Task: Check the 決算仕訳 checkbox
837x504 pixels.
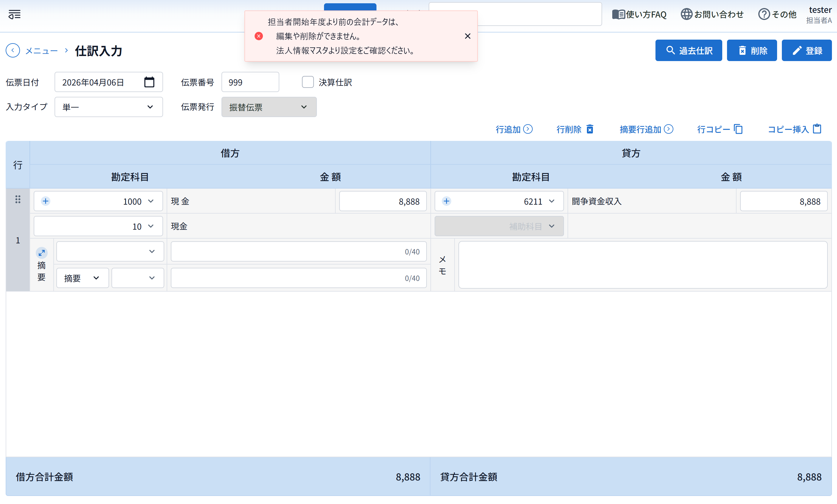Action: tap(308, 82)
